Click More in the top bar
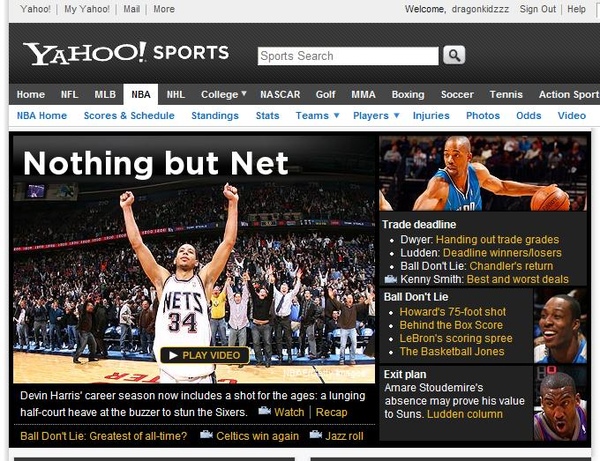 coord(164,9)
